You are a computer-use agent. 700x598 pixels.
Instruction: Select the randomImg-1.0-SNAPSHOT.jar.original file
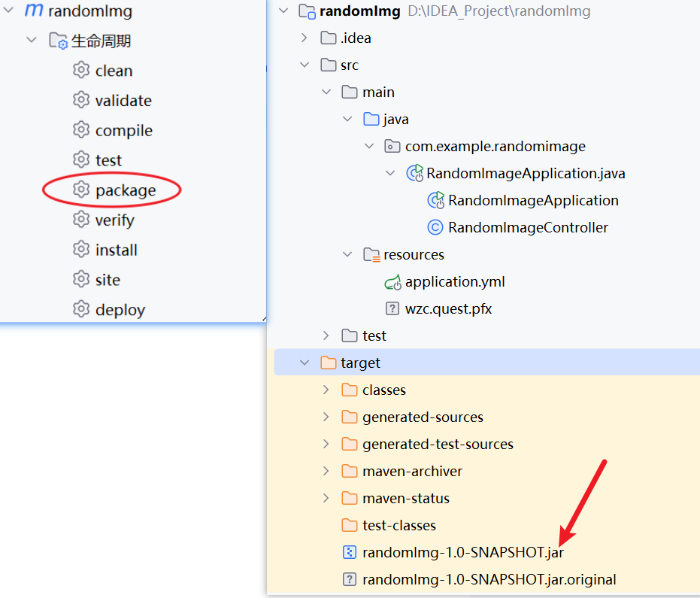pyautogui.click(x=489, y=579)
